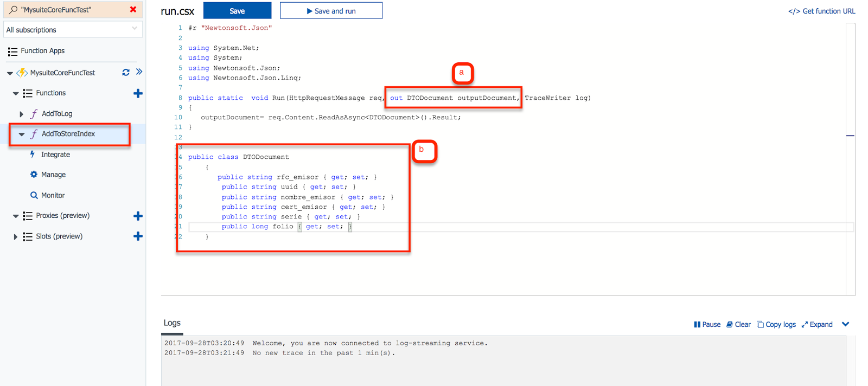Viewport: 868px width, 386px height.
Task: Copy logs to clipboard
Action: 776,324
